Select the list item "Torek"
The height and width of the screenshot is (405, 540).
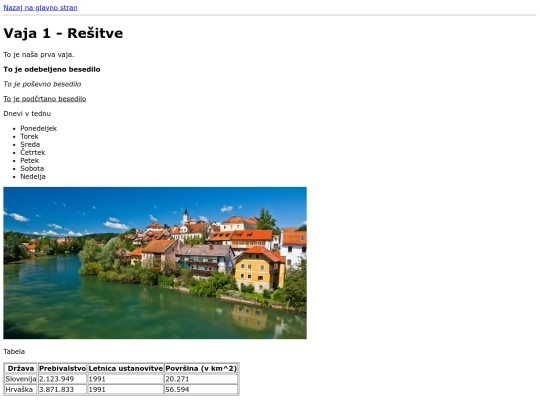pos(29,136)
